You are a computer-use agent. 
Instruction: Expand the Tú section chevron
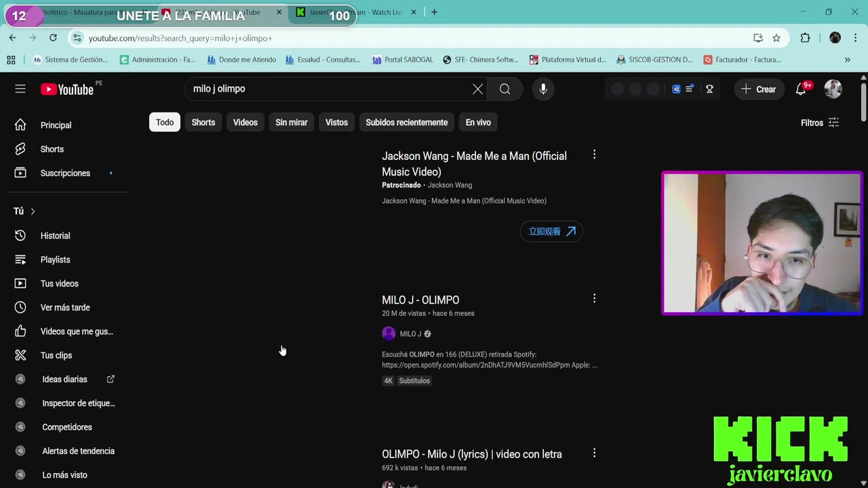coord(33,211)
